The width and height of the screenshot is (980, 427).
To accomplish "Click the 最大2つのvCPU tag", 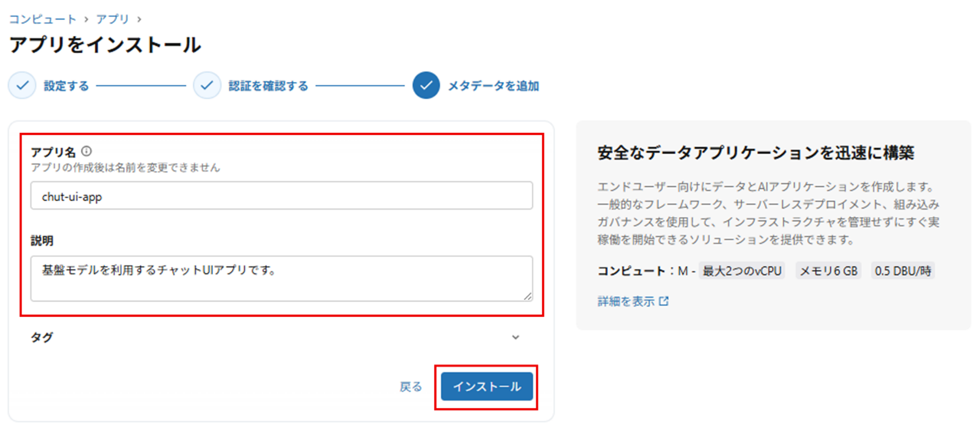I will pyautogui.click(x=741, y=271).
